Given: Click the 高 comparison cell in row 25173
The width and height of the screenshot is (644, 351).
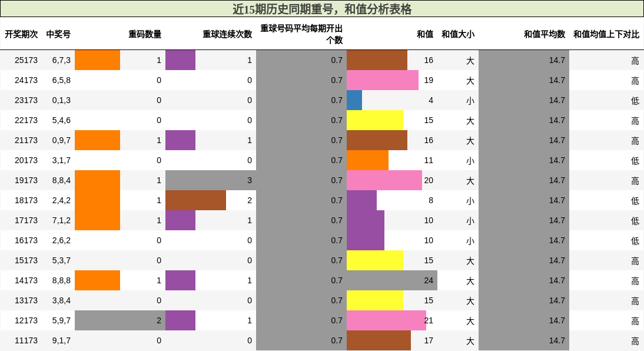Looking at the screenshot, I should pos(635,61).
